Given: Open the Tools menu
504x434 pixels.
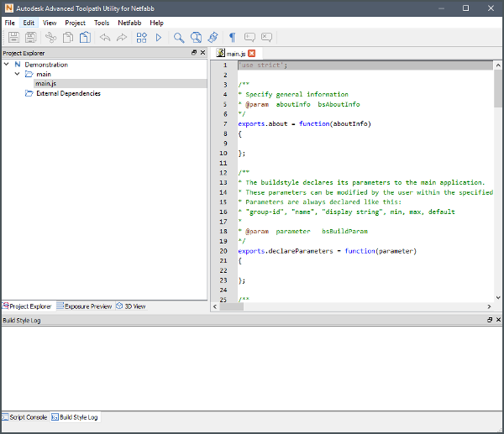Looking at the screenshot, I should [102, 23].
